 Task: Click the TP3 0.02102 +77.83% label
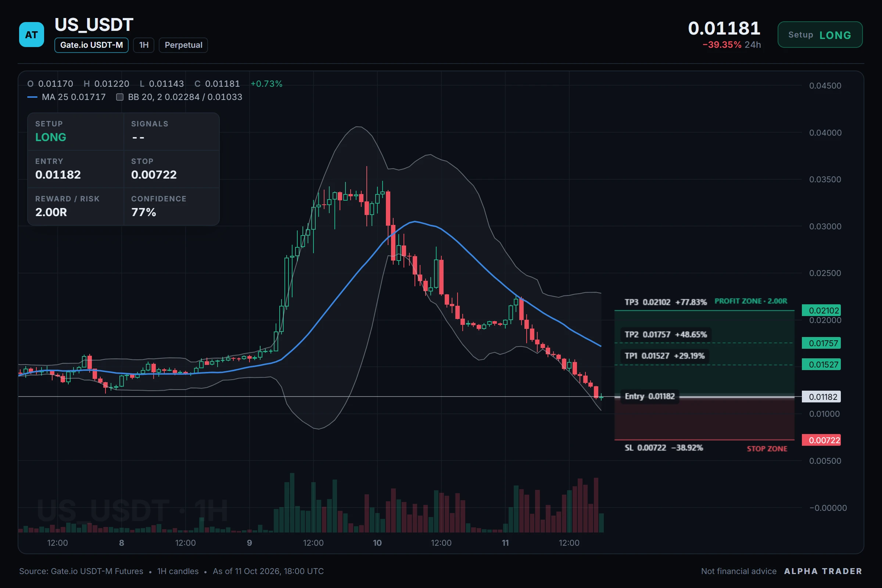click(666, 302)
